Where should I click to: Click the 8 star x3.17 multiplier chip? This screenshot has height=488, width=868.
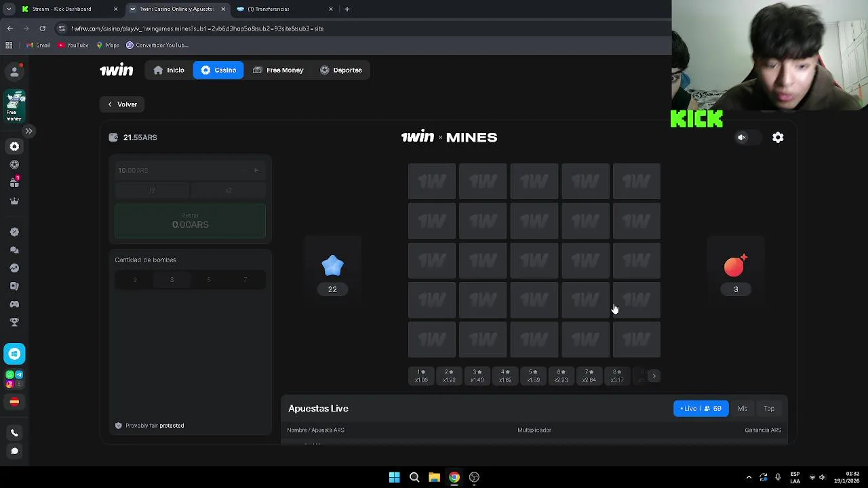(616, 376)
